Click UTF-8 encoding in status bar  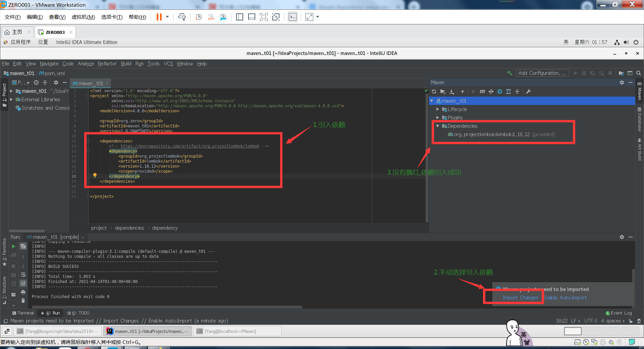tap(591, 321)
